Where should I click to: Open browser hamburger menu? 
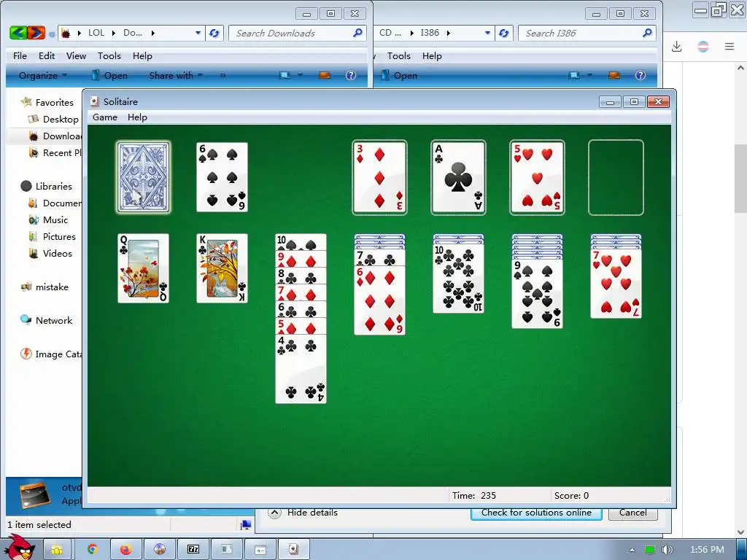(x=729, y=46)
